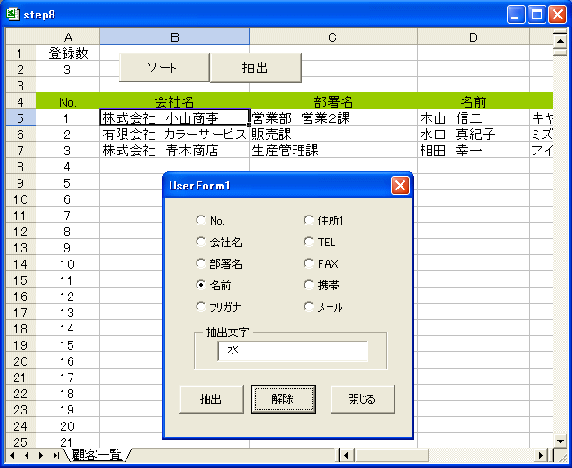Select column A header
Screen dimensions: 572x468
(67, 37)
